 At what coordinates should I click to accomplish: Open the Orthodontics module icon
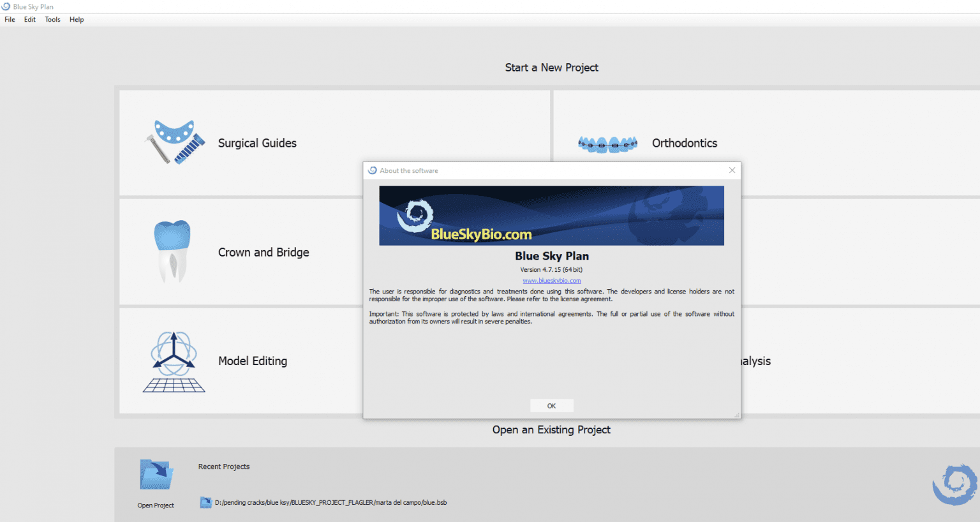pyautogui.click(x=606, y=144)
